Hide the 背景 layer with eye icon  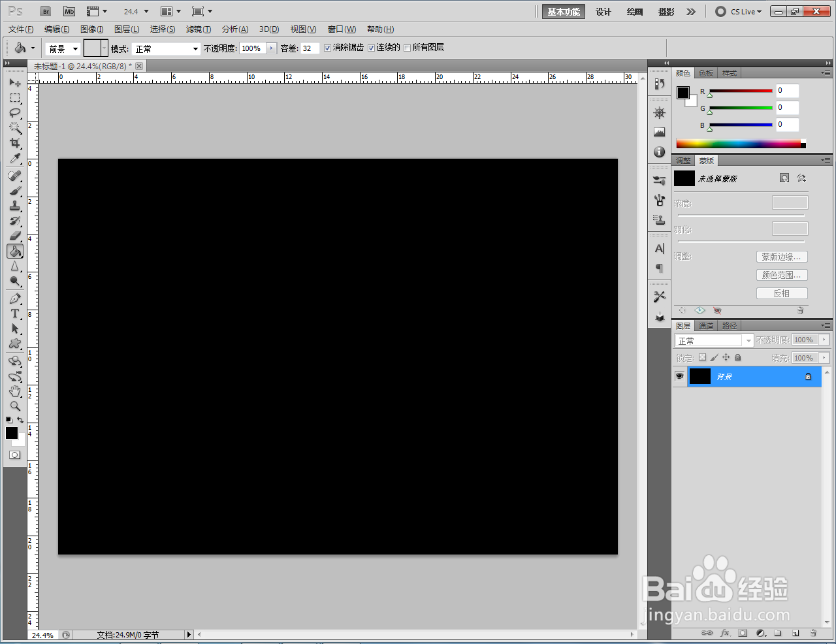pos(680,376)
